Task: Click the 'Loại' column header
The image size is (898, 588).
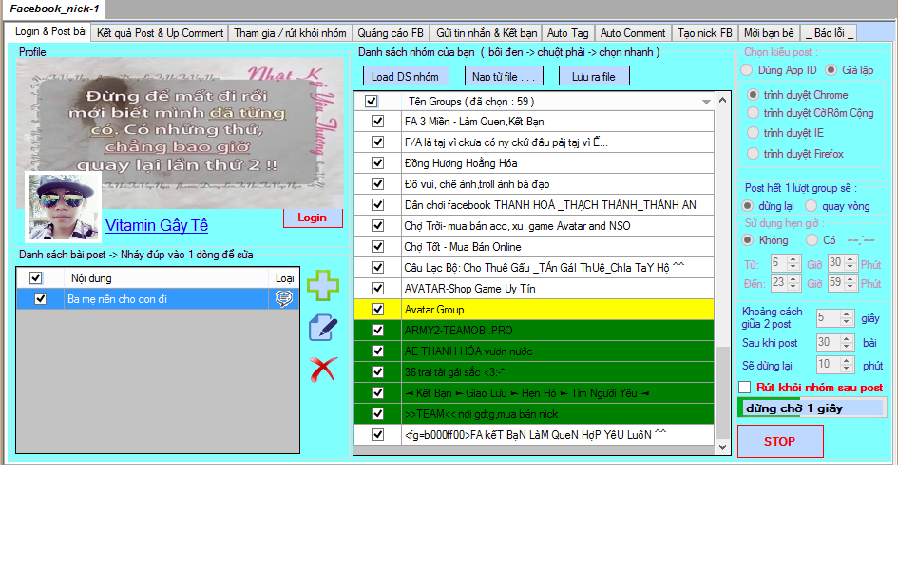Action: (x=285, y=278)
